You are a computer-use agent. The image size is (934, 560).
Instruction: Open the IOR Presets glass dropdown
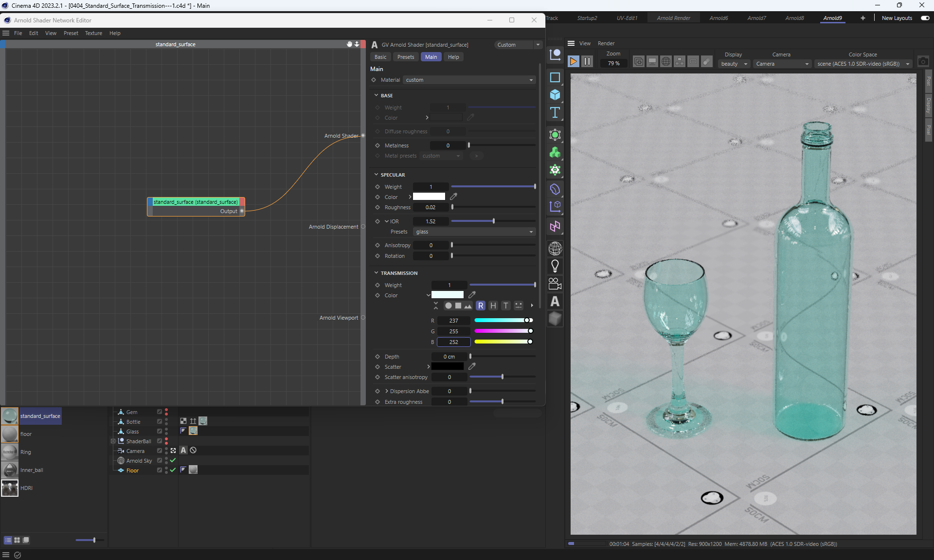pyautogui.click(x=474, y=232)
